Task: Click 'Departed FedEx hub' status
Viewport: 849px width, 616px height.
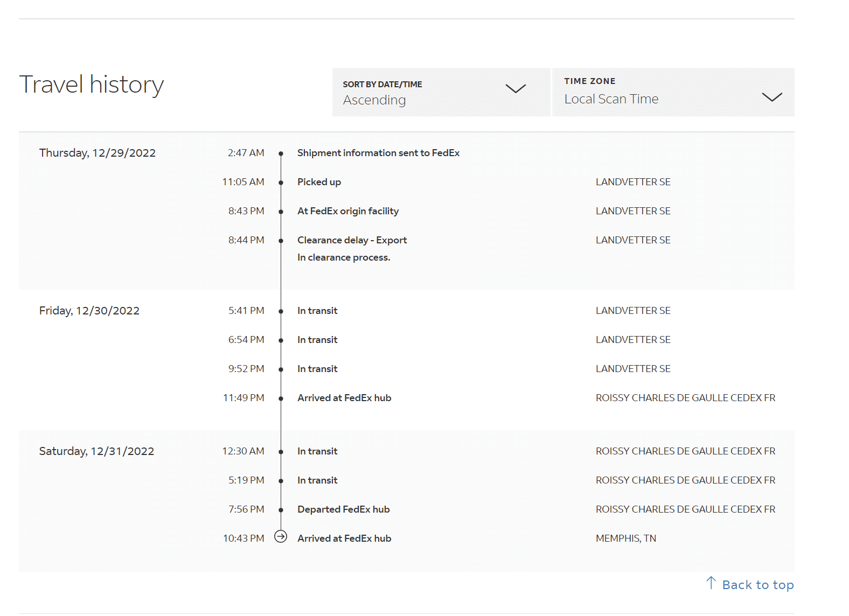Action: pyautogui.click(x=343, y=509)
